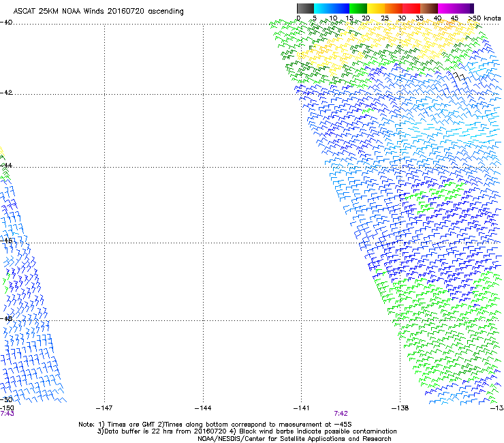
Task: Click the orange 25-30 knots legend segment
Action: 394,8
